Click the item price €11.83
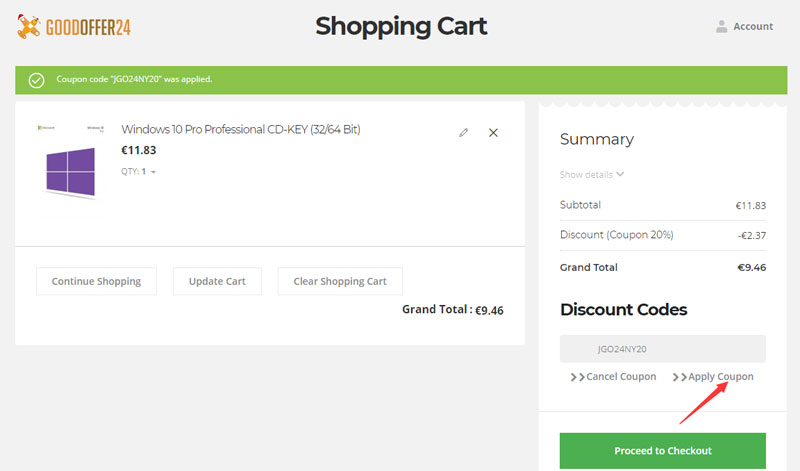The height and width of the screenshot is (471, 800). [139, 150]
